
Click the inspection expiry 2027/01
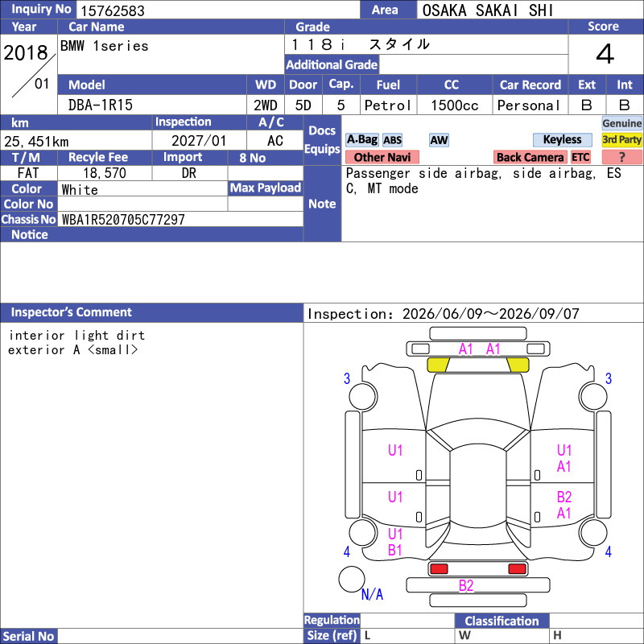(199, 140)
